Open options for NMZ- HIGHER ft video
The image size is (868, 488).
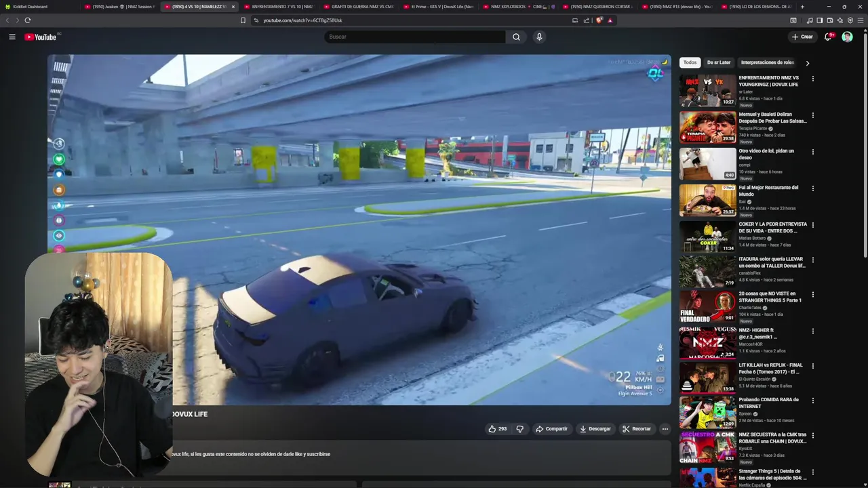click(x=812, y=331)
